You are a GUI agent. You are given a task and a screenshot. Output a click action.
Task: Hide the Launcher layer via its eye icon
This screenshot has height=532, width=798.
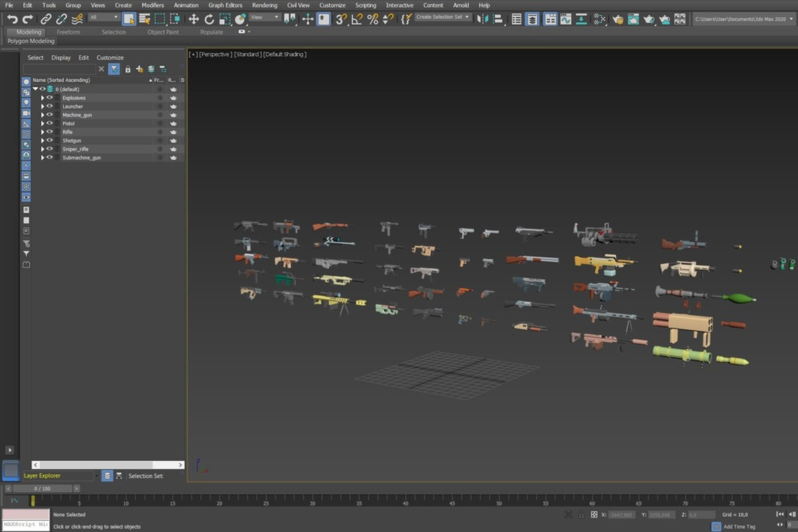[x=49, y=106]
